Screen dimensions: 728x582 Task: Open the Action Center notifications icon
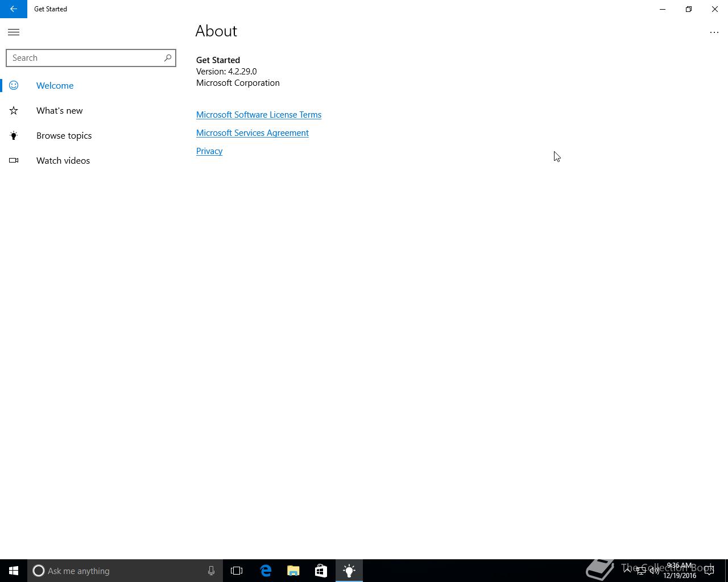click(x=709, y=571)
